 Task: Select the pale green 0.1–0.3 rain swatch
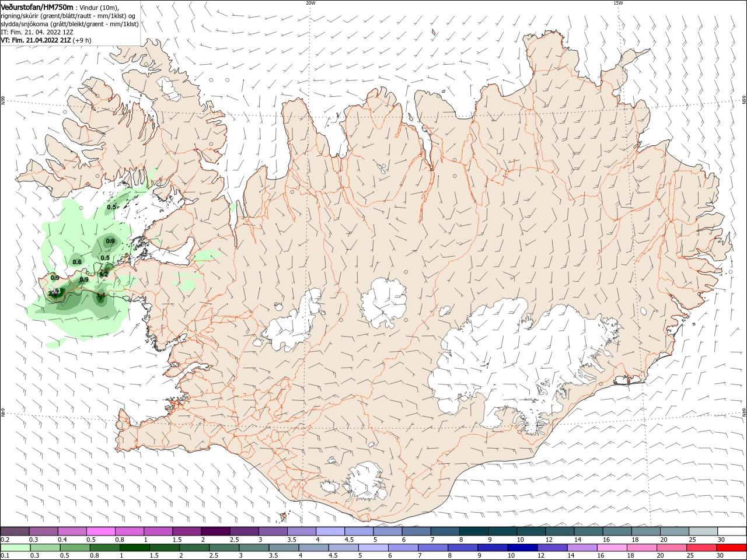tap(15, 548)
